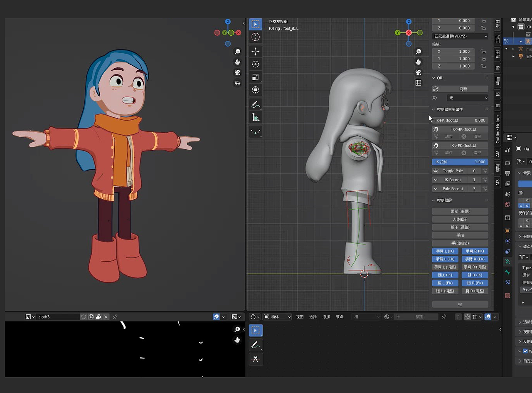Image resolution: width=532 pixels, height=393 pixels.
Task: Toggle lock on Scale X value
Action: coord(483,52)
